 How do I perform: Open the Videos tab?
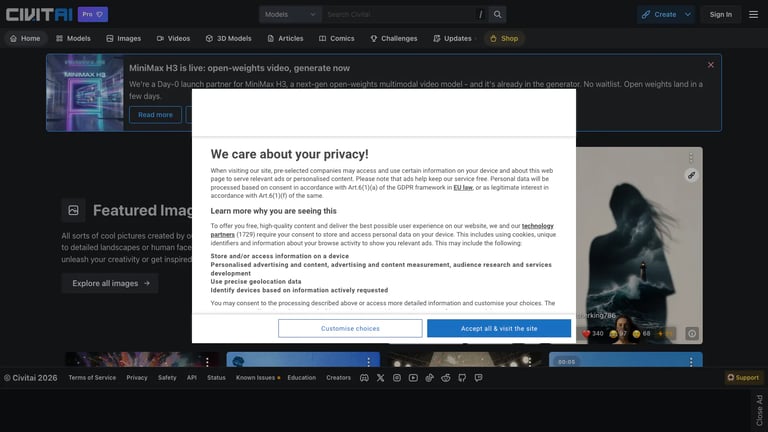pos(173,38)
